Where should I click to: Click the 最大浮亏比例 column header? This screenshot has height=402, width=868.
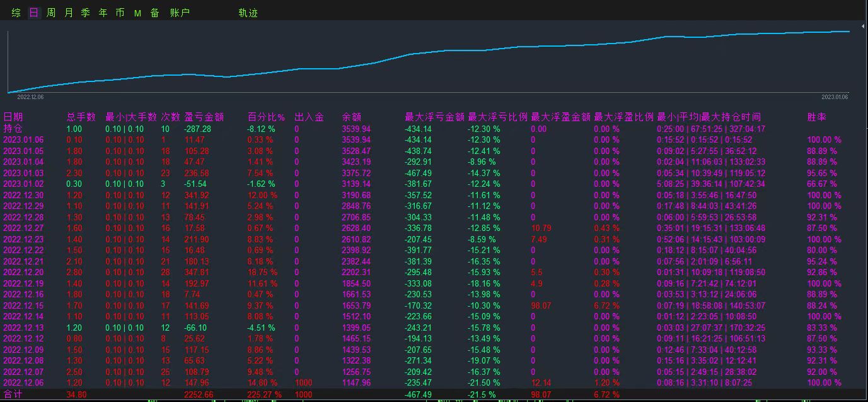[x=497, y=117]
